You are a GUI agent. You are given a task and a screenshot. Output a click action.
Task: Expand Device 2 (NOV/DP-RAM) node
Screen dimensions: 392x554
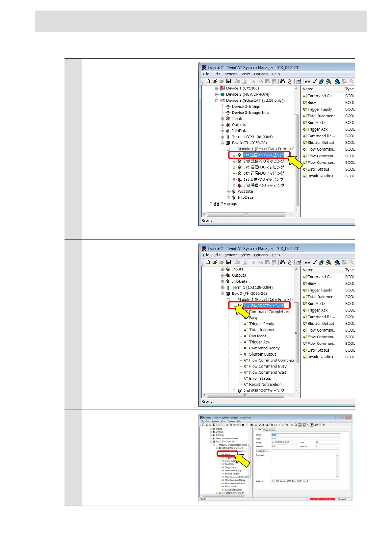coord(217,94)
